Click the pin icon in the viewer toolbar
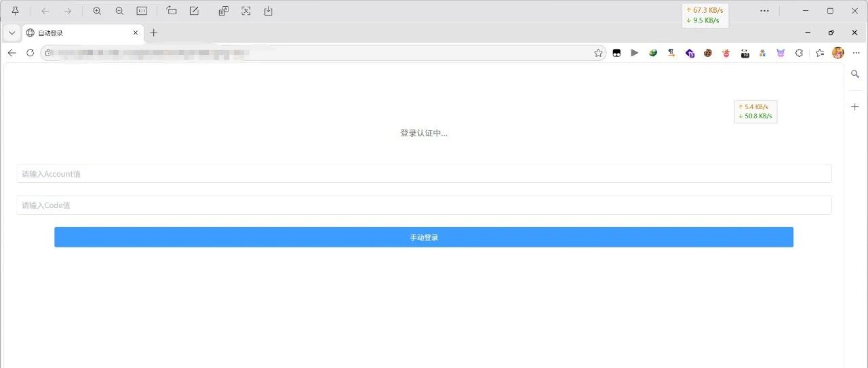 (16, 11)
